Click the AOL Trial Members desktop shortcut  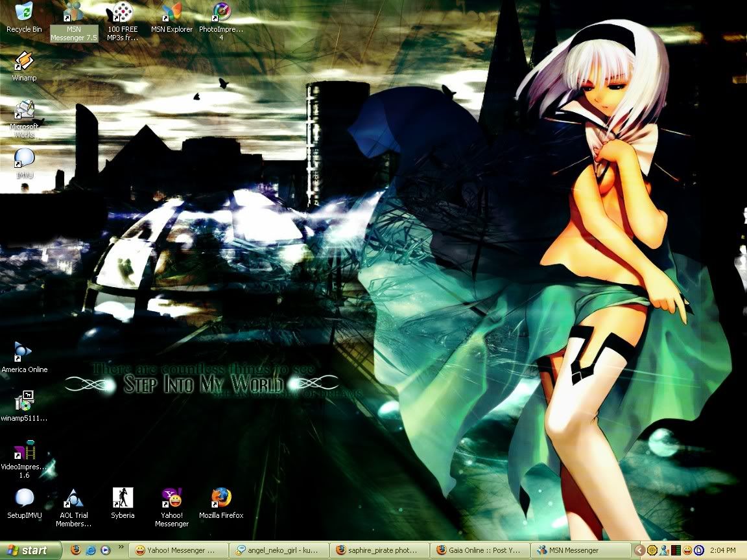point(73,507)
